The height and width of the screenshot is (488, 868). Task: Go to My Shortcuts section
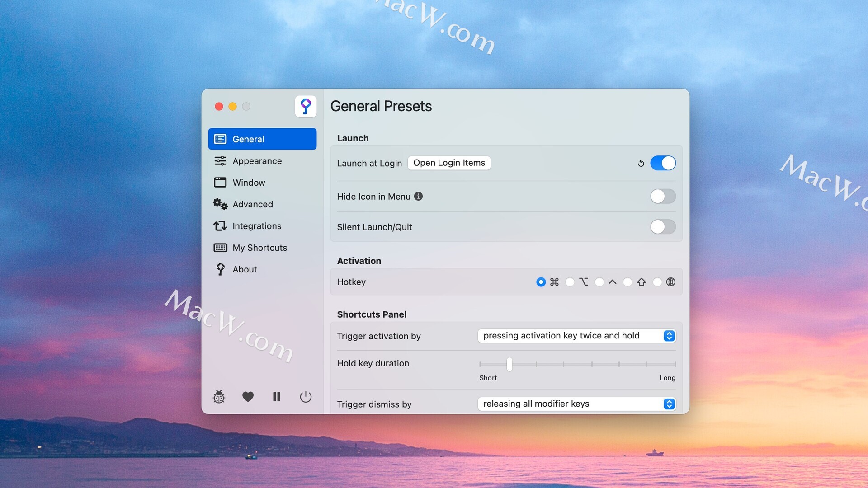(x=259, y=248)
